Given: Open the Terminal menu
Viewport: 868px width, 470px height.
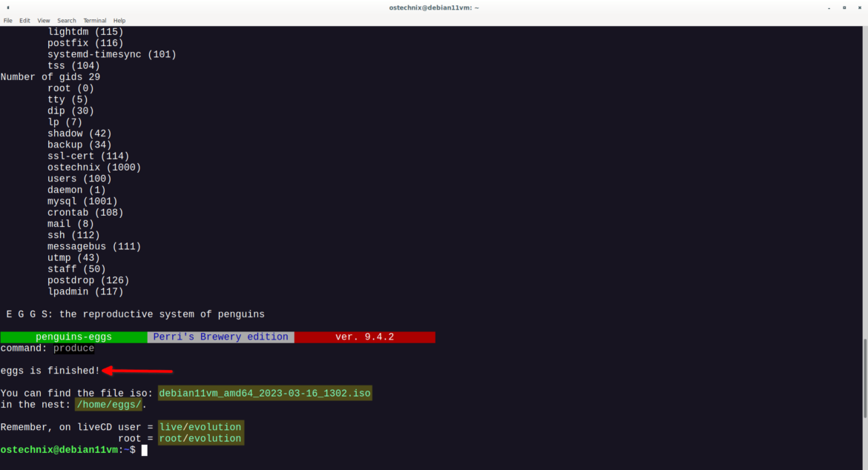Looking at the screenshot, I should pyautogui.click(x=93, y=20).
